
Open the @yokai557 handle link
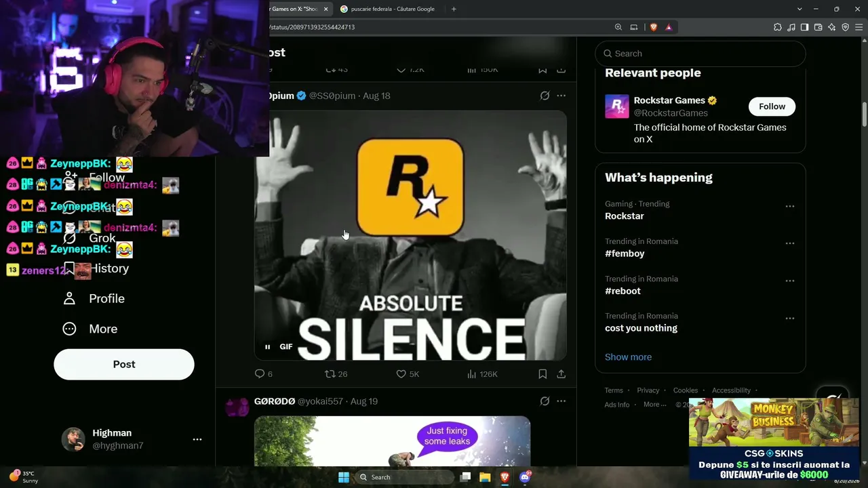click(x=320, y=401)
